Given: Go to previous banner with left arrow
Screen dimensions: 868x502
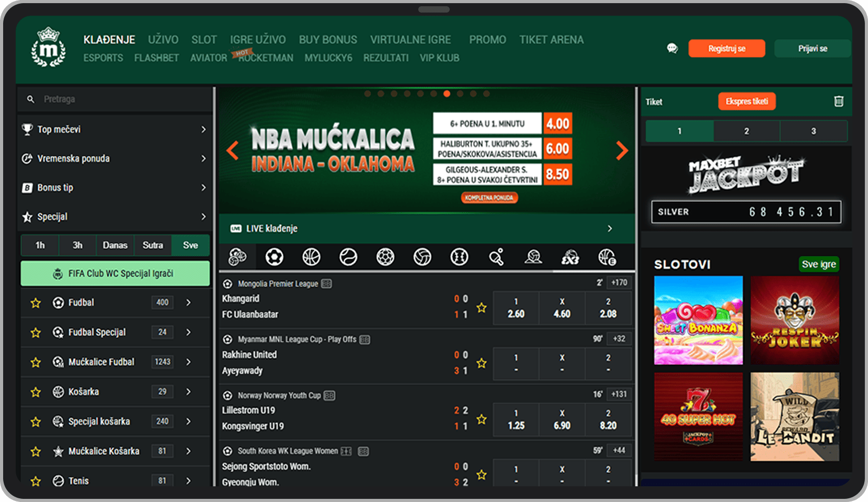Looking at the screenshot, I should pos(233,151).
